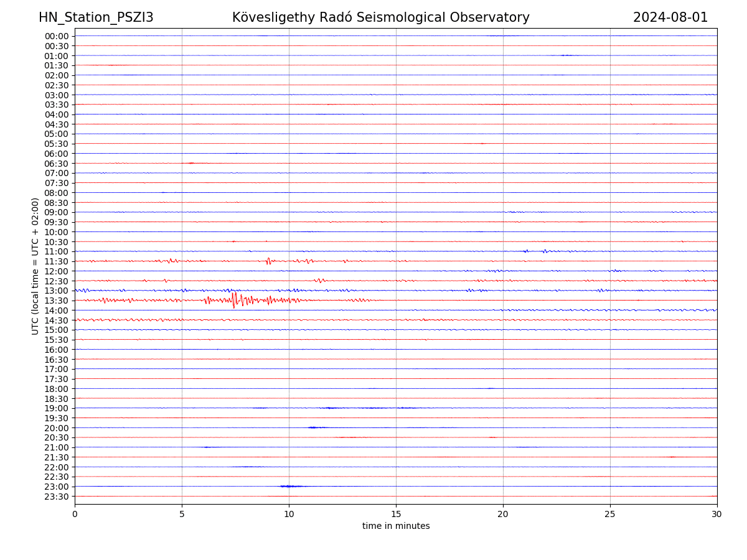The width and height of the screenshot is (747, 560).
Task: Click the 13:30 time row label
Action: click(x=56, y=301)
